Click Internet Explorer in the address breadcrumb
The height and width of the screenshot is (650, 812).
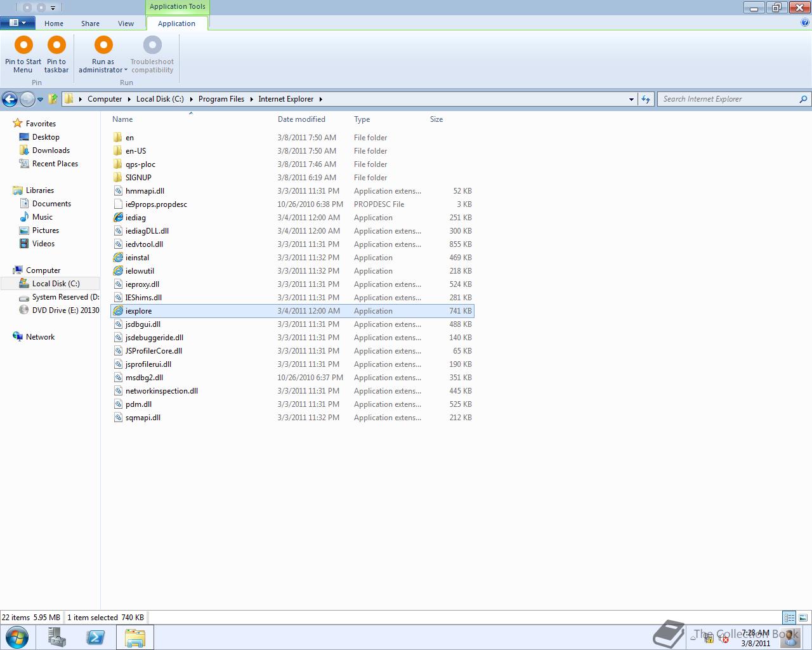286,99
